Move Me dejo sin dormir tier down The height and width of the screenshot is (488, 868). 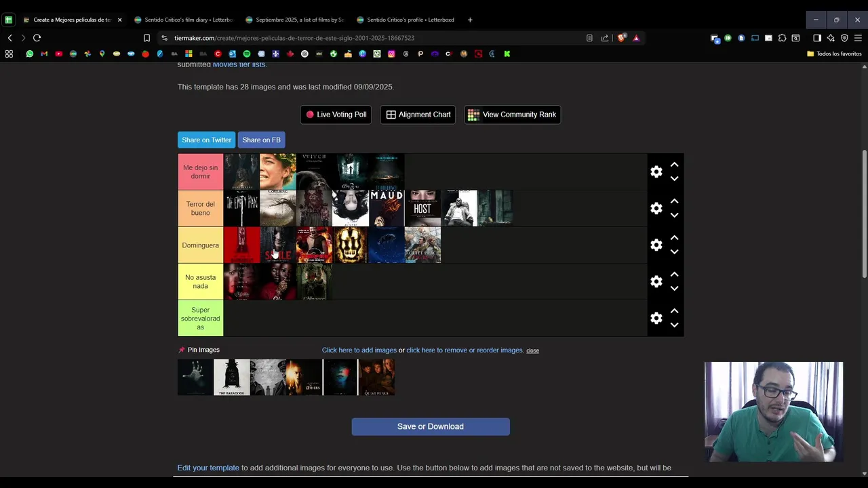pyautogui.click(x=674, y=179)
